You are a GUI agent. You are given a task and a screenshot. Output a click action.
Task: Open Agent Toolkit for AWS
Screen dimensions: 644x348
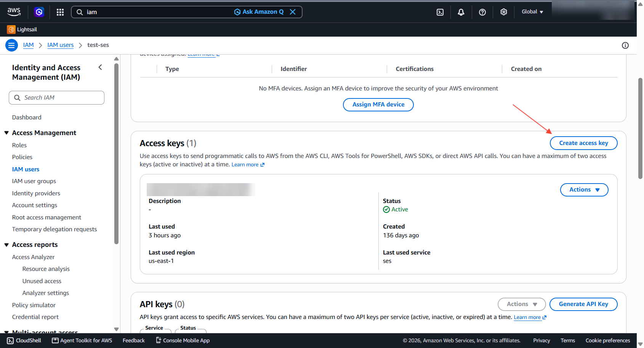82,340
